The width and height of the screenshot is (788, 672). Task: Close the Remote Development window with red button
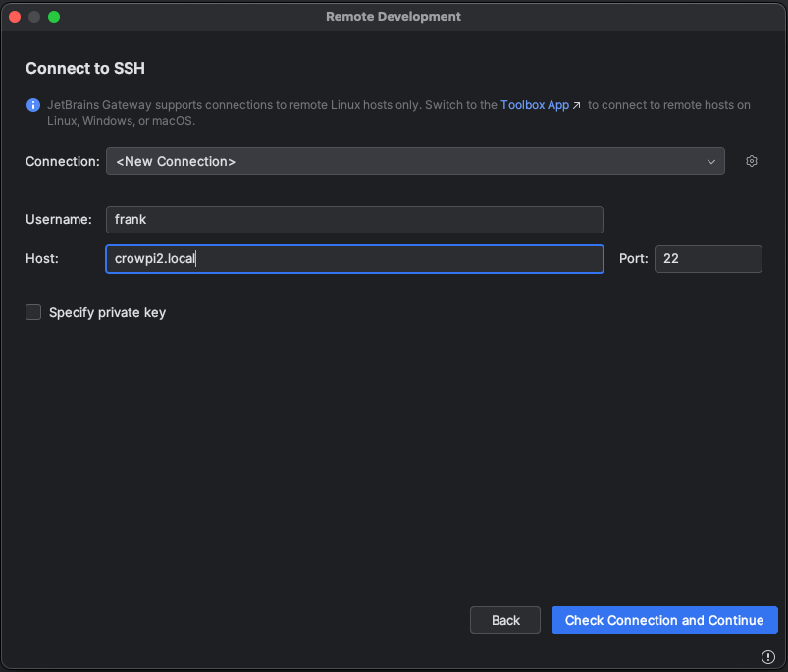15,17
